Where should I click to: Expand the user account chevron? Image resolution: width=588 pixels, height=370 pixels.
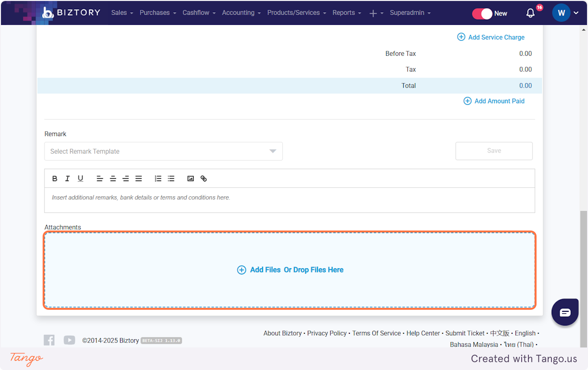click(576, 13)
